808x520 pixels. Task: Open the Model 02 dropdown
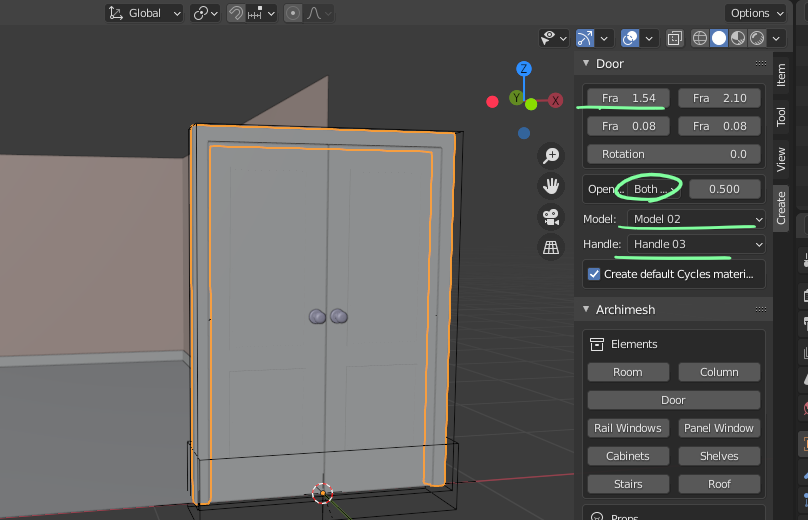696,219
